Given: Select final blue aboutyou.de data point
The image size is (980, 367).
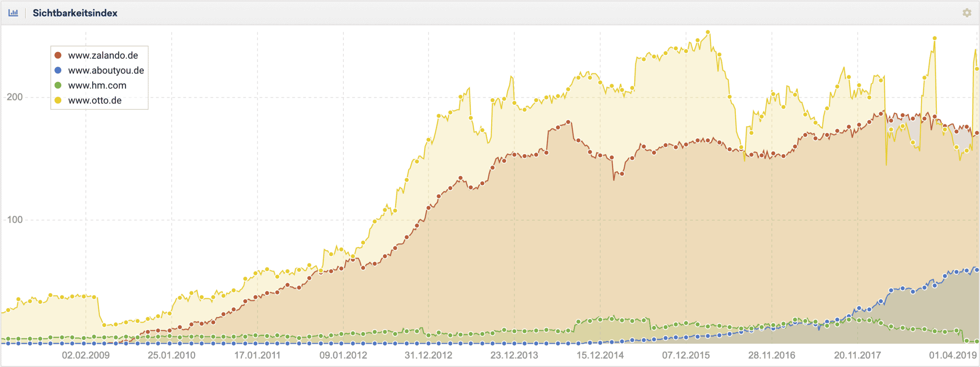Looking at the screenshot, I should coord(977,270).
